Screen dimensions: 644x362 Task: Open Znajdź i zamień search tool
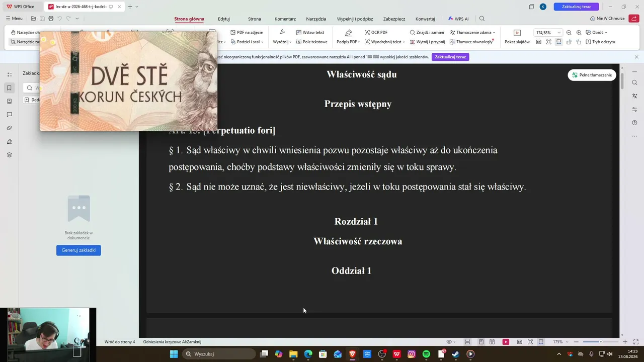coord(427,33)
